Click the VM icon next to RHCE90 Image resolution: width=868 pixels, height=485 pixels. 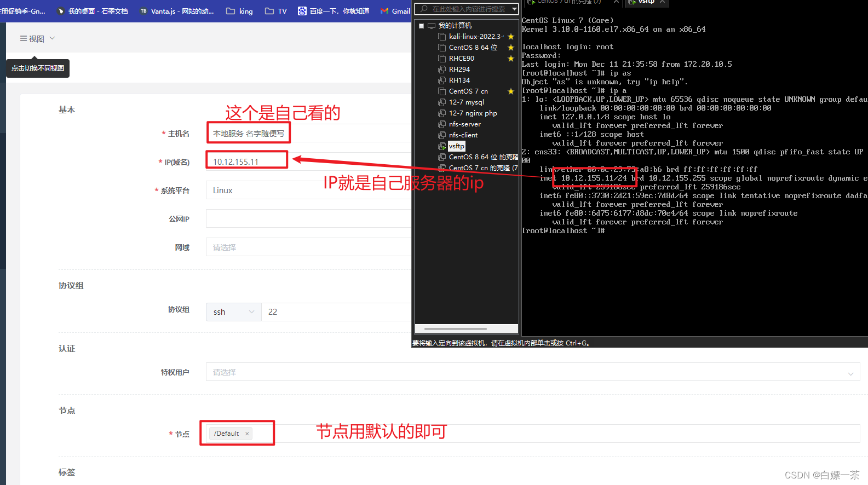click(442, 59)
